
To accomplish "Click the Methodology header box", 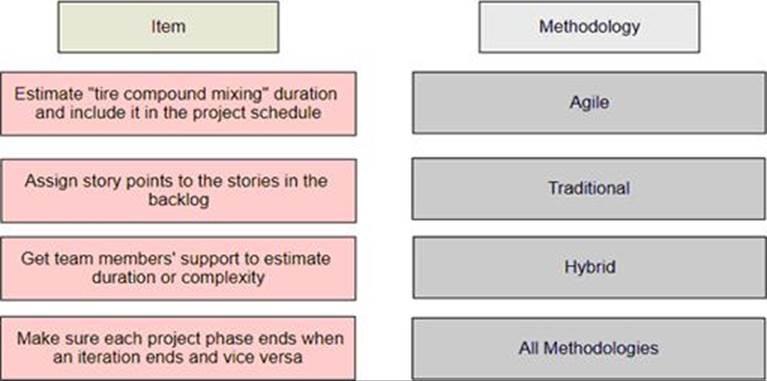I will pos(589,27).
